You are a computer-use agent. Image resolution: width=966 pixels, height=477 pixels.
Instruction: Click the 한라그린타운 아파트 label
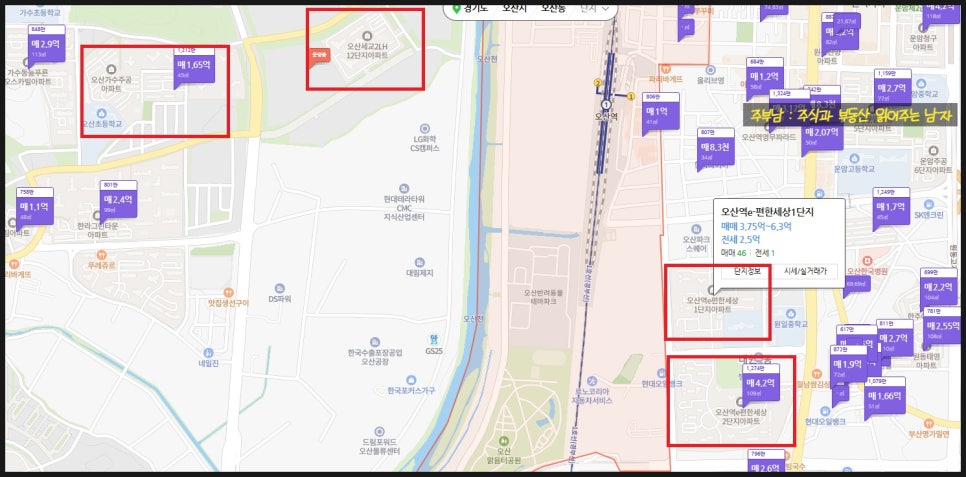point(97,230)
